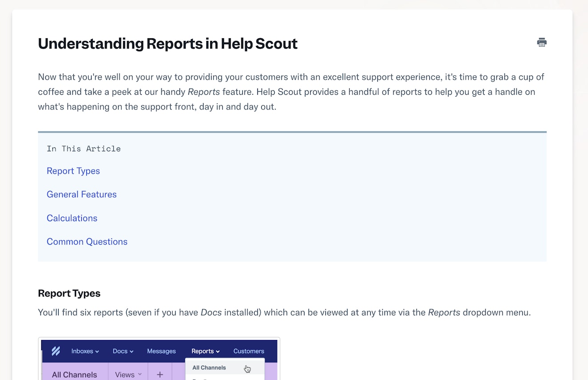This screenshot has width=588, height=380.
Task: Click the italic word 'Docs' in the paragraph
Action: tap(211, 312)
